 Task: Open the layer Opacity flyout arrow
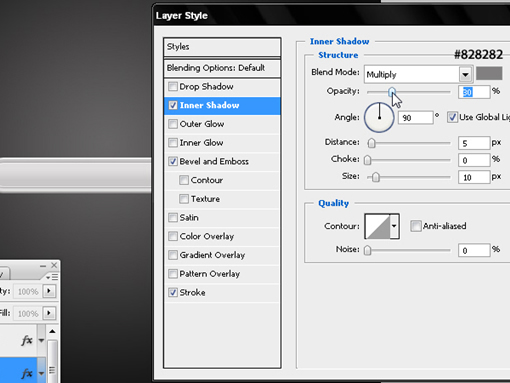point(49,291)
